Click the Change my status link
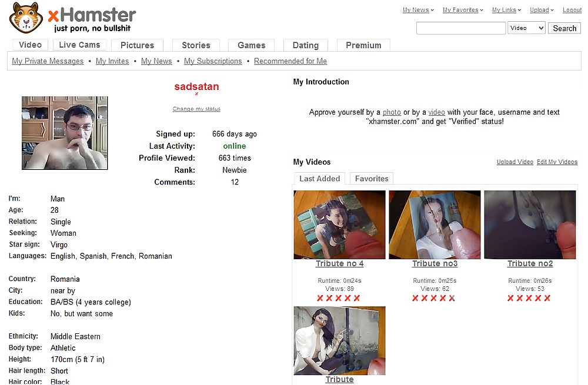 [x=196, y=109]
